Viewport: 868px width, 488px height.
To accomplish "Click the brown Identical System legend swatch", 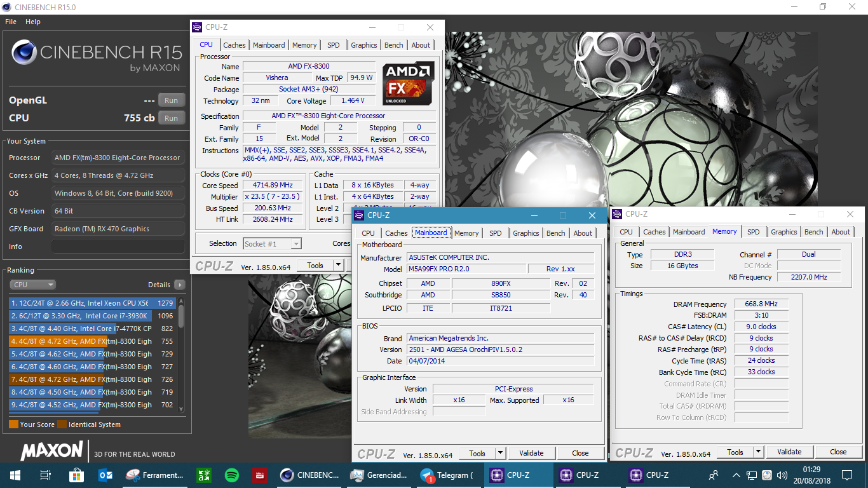I will [x=62, y=424].
